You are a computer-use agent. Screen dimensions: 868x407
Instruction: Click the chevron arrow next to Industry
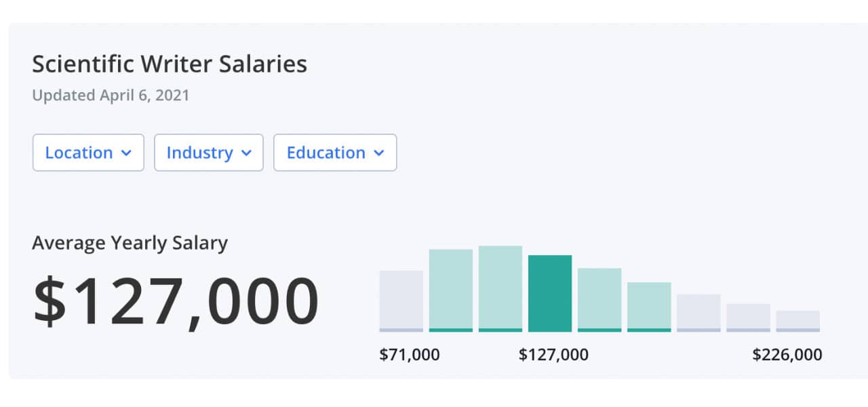[247, 153]
